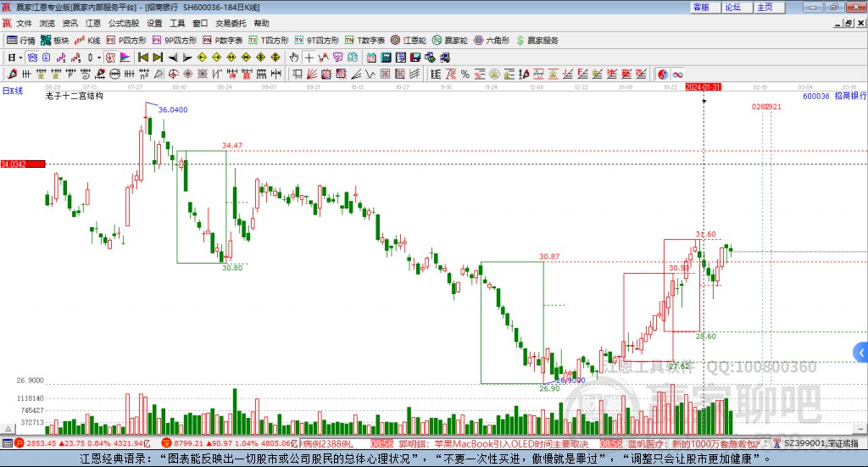Click the 老子十二宫结构 chart label
The height and width of the screenshot is (467, 868).
click(x=75, y=96)
